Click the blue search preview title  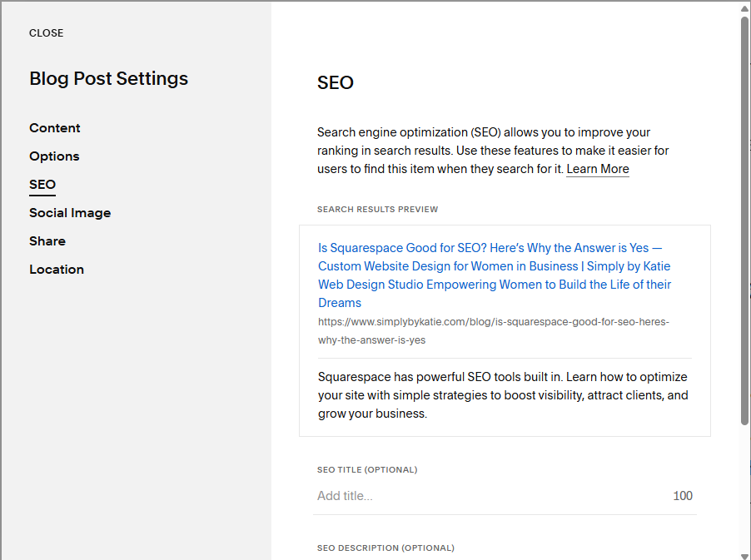coord(495,275)
